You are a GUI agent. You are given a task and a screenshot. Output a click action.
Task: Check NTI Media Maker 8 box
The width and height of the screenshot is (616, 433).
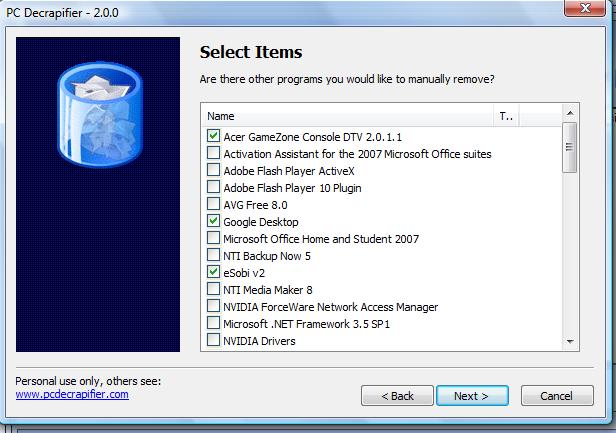(x=213, y=289)
